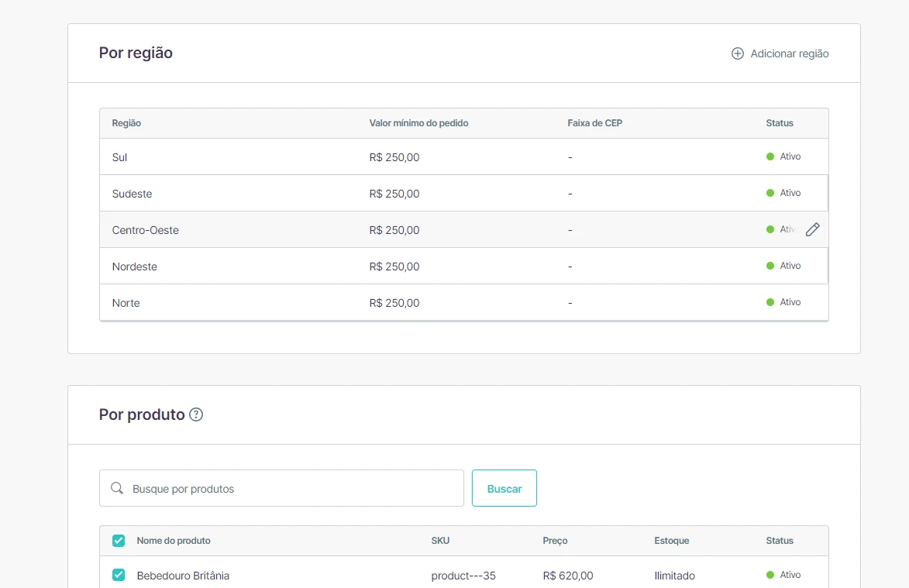Click the Ativo status of the Sudeste row

pyautogui.click(x=783, y=193)
